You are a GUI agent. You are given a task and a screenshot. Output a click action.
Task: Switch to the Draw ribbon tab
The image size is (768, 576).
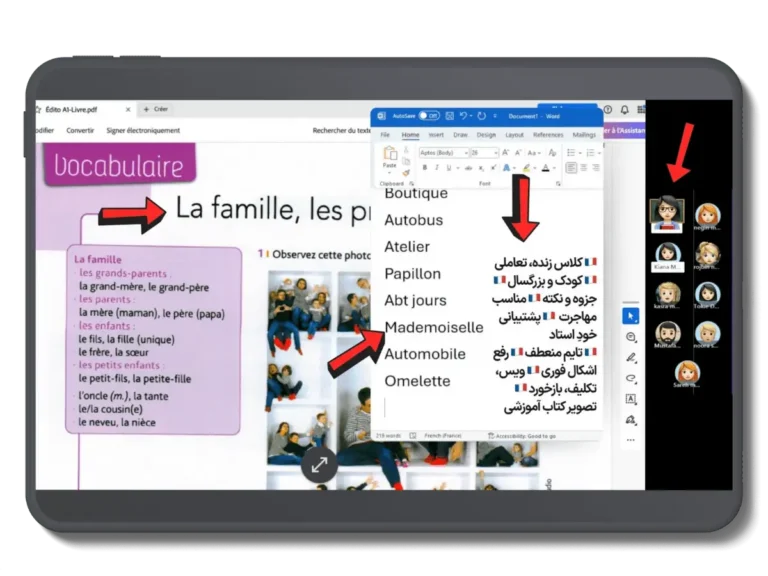(x=460, y=135)
